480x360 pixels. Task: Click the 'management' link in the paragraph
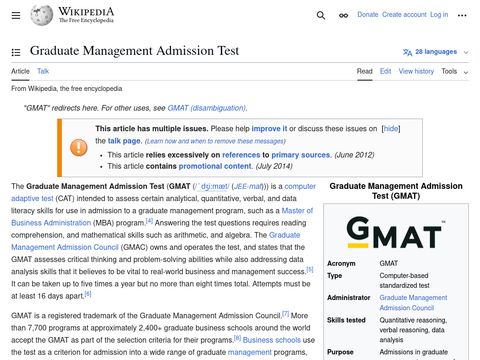[x=250, y=352]
